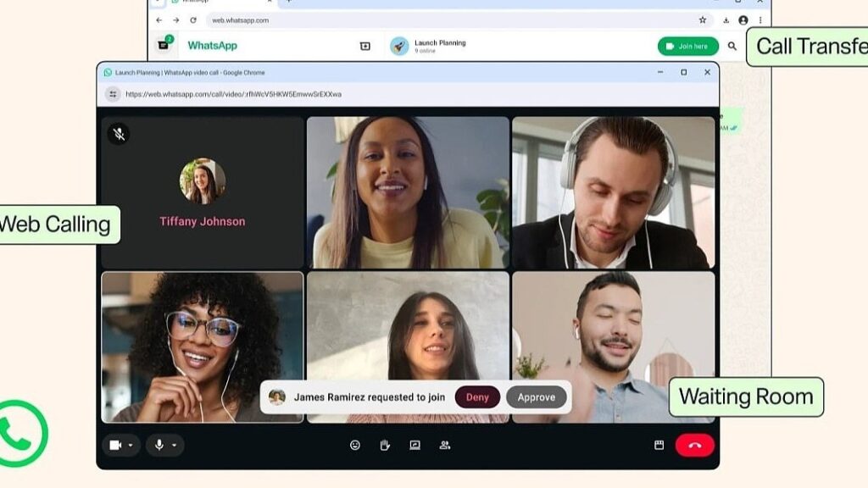This screenshot has width=868, height=488.
Task: Approve James Ramirez's join request
Action: (x=537, y=397)
